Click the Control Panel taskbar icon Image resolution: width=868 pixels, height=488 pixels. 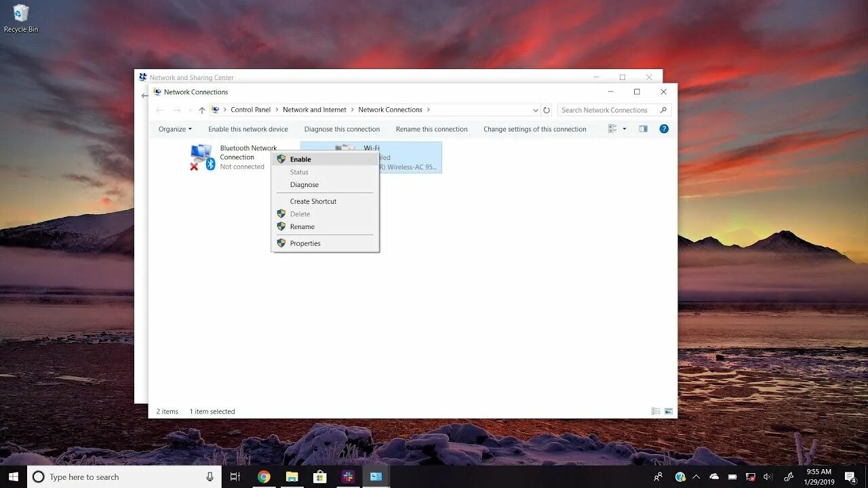(376, 476)
